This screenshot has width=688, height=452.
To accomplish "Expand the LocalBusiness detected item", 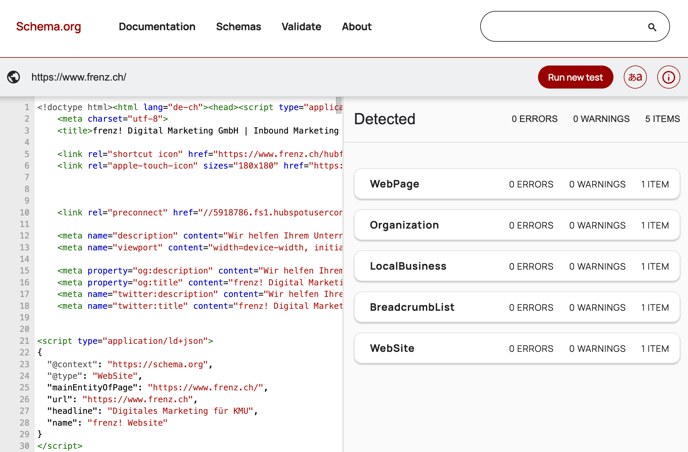I will (x=517, y=266).
